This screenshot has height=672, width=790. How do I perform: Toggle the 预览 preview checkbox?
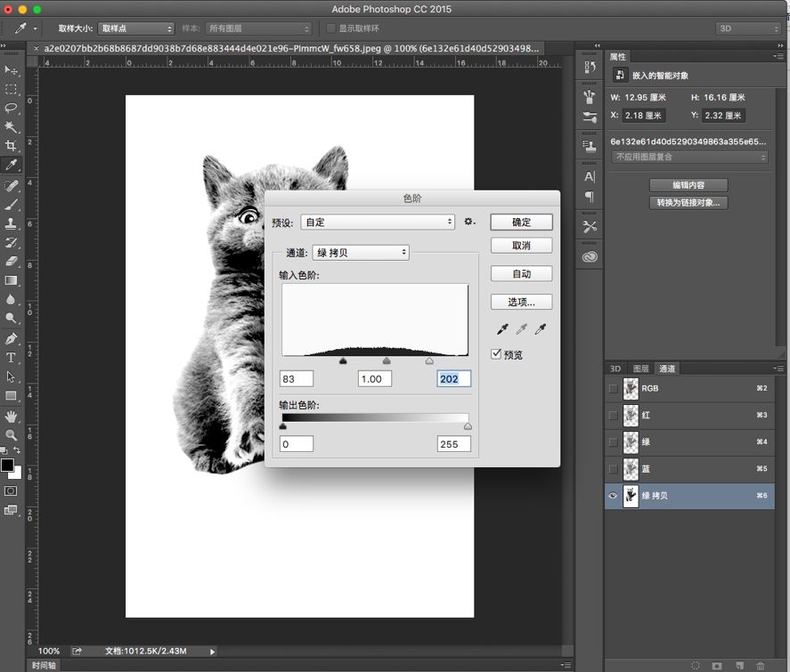click(x=496, y=354)
